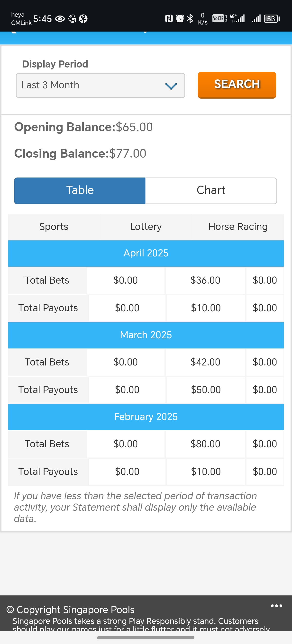This screenshot has height=644, width=292.
Task: Switch to the Table view
Action: pos(80,190)
